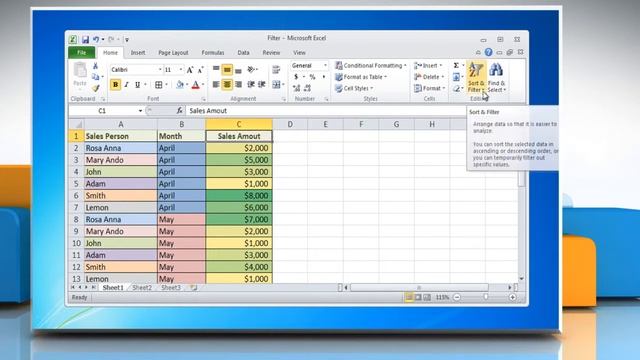The image size is (640, 360).
Task: Open Find & Select binoculars menu
Action: (496, 77)
